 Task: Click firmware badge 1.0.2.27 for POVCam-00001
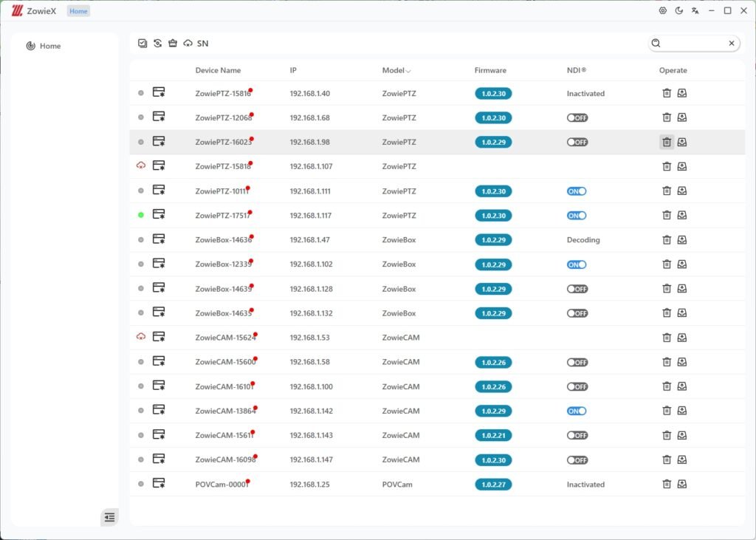click(493, 485)
